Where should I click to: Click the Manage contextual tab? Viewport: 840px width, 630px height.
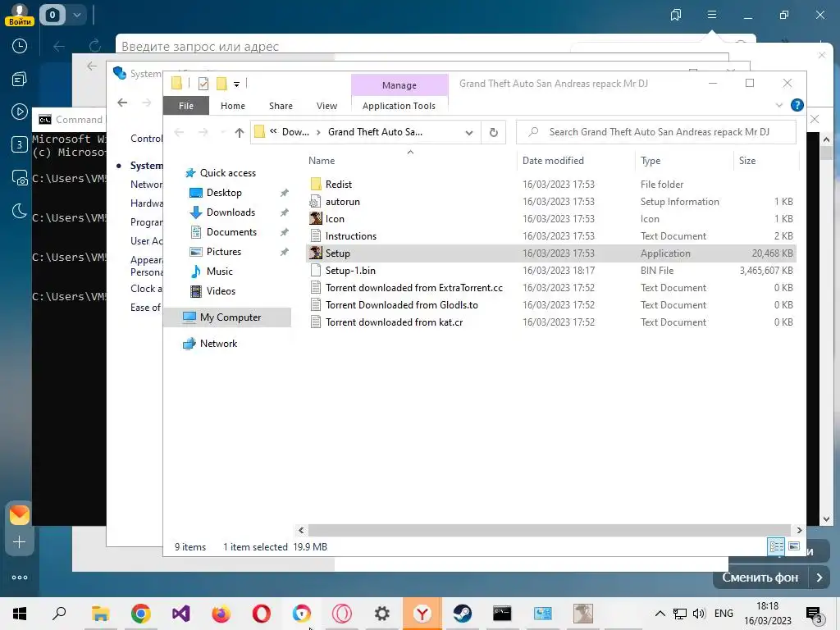tap(399, 84)
